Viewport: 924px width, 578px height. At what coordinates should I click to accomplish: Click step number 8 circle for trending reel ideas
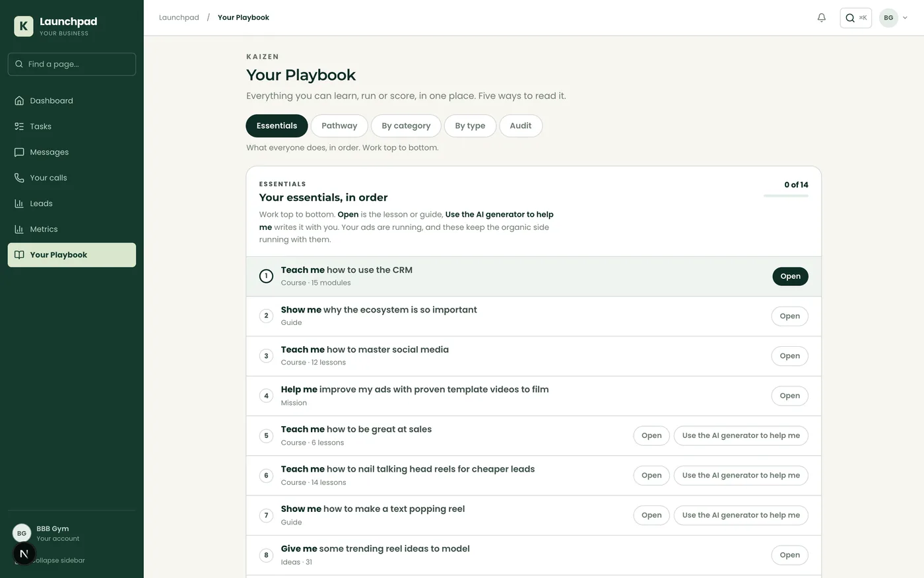pyautogui.click(x=266, y=555)
